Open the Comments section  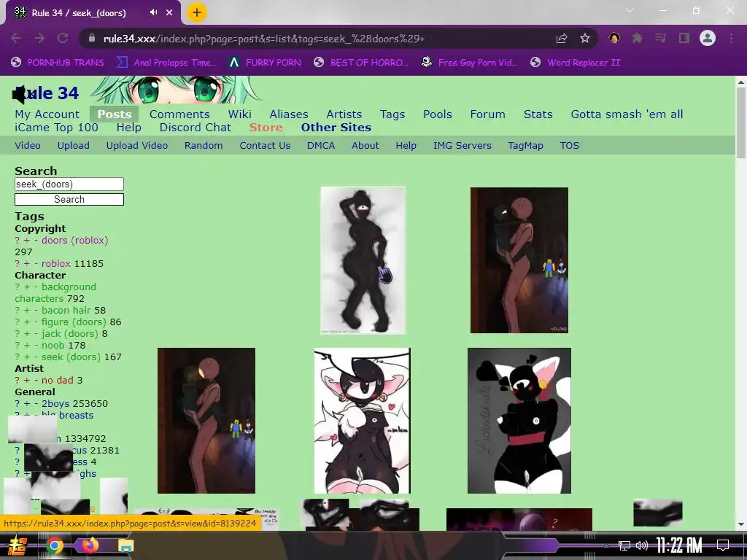click(x=179, y=114)
